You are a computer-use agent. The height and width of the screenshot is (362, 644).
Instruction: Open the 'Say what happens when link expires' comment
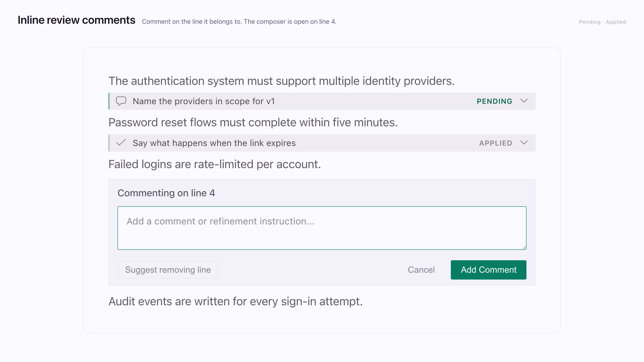[x=322, y=143]
